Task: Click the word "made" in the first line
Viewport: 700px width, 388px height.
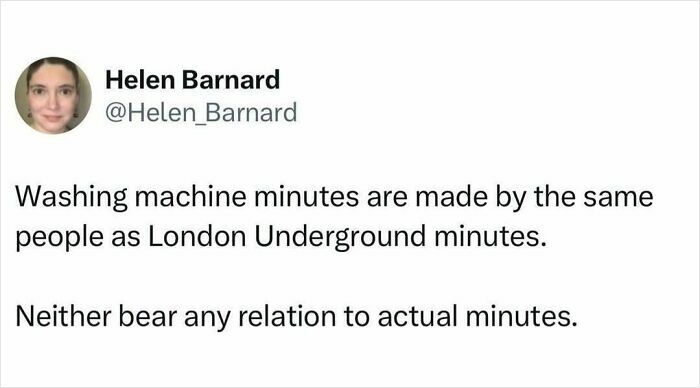Action: point(451,196)
